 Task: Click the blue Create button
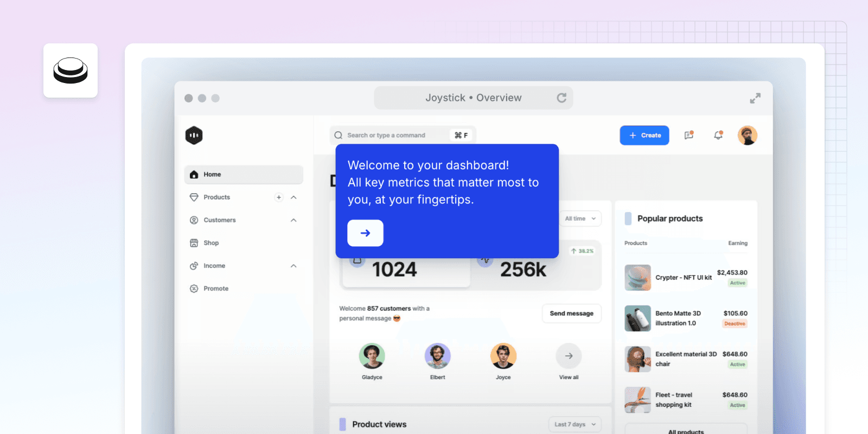pyautogui.click(x=644, y=135)
